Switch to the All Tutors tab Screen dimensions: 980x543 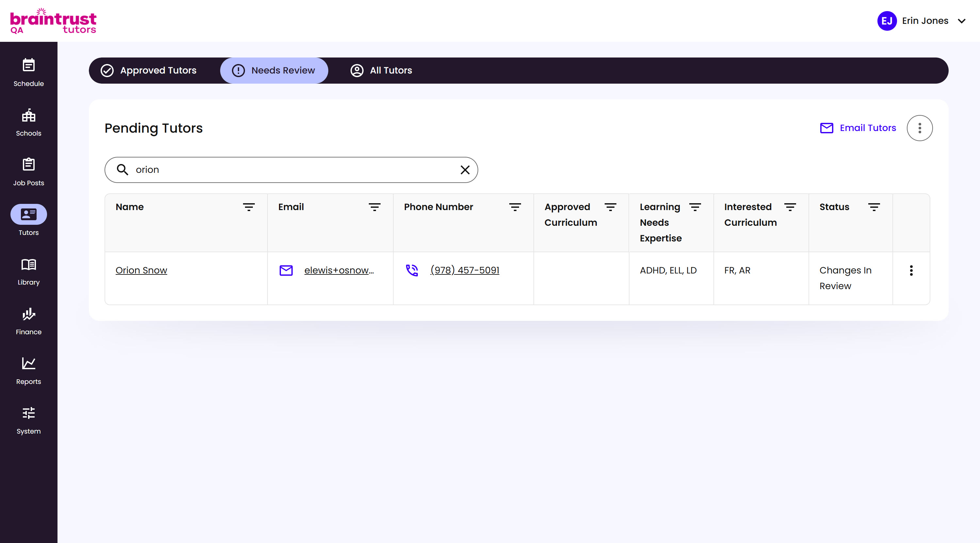pyautogui.click(x=381, y=70)
